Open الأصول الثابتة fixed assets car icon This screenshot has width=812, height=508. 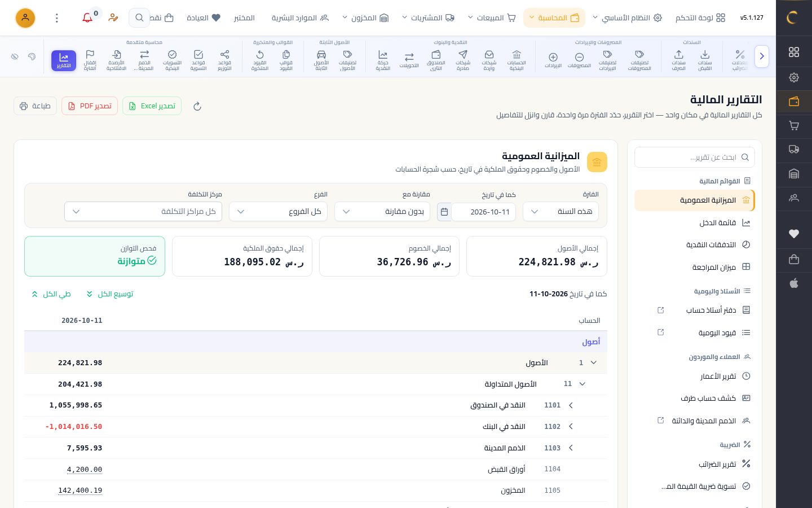[321, 60]
